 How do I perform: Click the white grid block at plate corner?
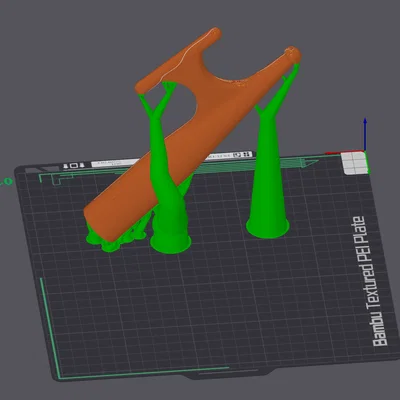[x=354, y=163]
